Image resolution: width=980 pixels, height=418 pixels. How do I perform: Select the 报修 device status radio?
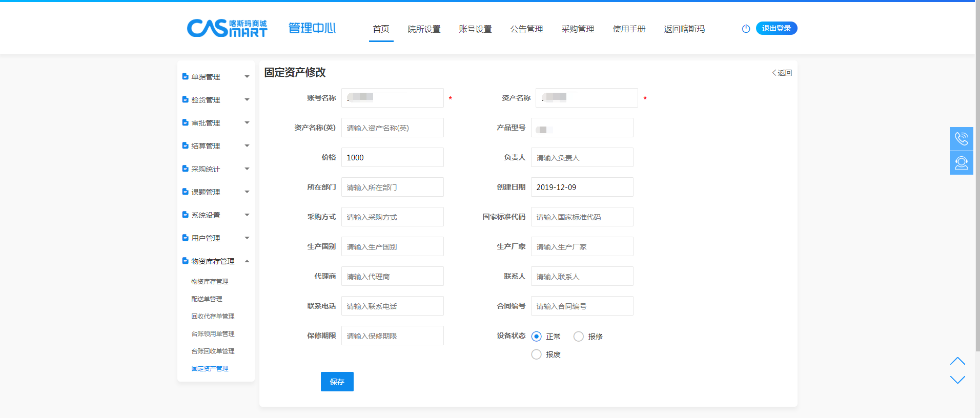tap(579, 337)
